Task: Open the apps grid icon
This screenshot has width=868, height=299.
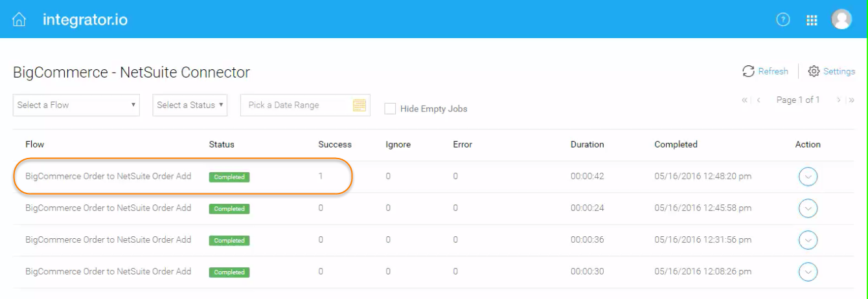Action: [812, 19]
